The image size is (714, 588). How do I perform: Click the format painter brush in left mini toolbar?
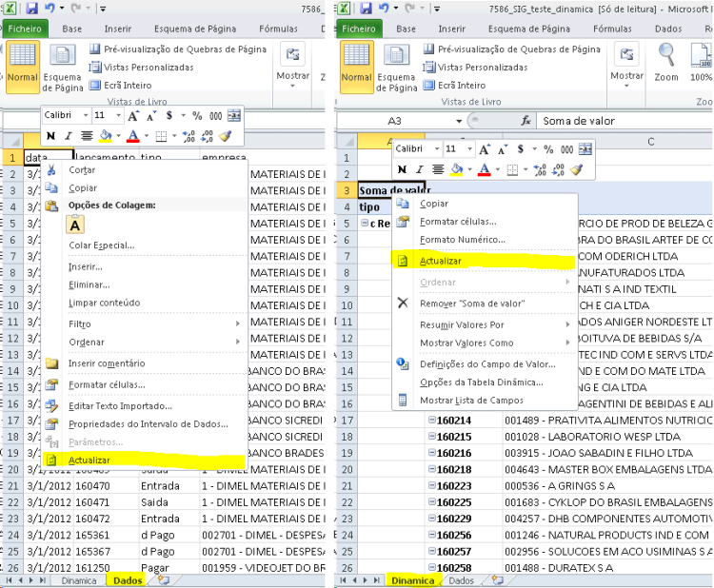(225, 136)
